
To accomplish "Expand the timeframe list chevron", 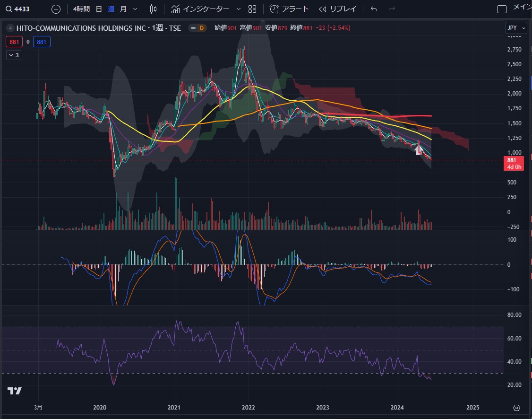I will point(135,9).
